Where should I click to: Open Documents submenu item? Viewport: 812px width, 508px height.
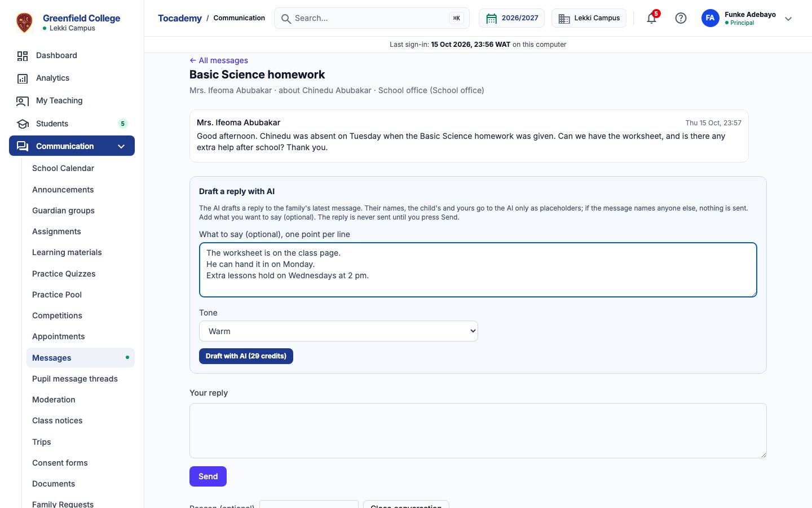(81, 484)
